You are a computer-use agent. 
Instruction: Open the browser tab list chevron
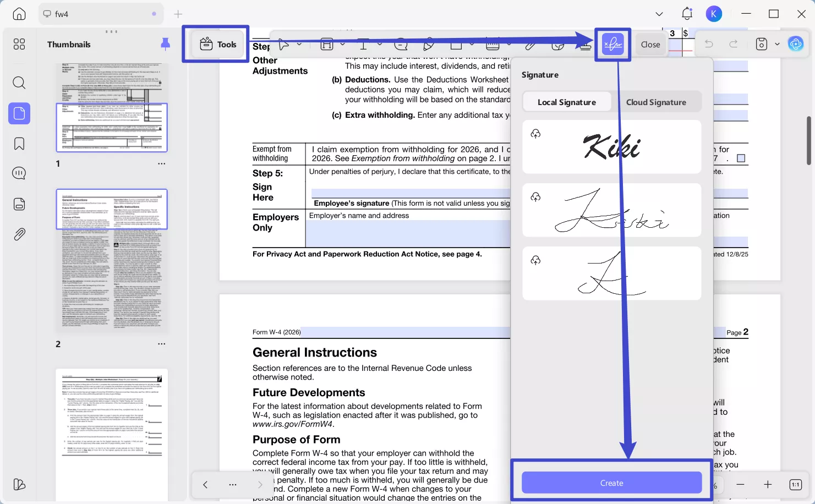point(658,13)
